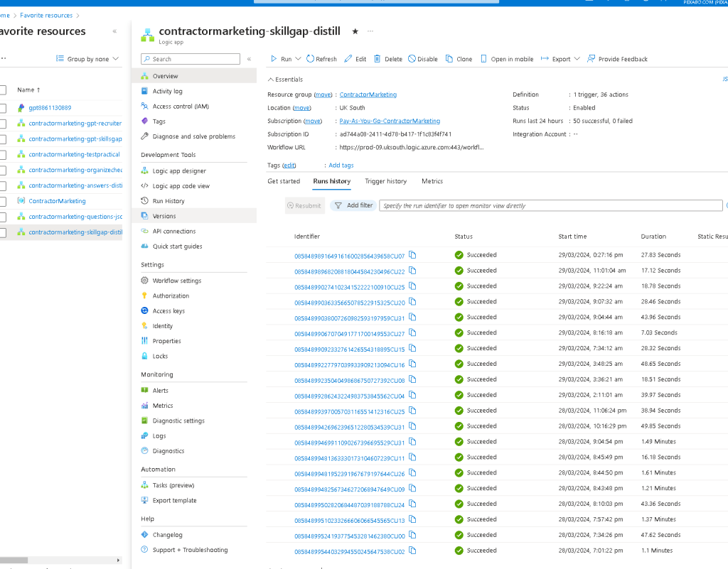Open Diagnose and solve problems
The height and width of the screenshot is (569, 728).
(x=193, y=136)
